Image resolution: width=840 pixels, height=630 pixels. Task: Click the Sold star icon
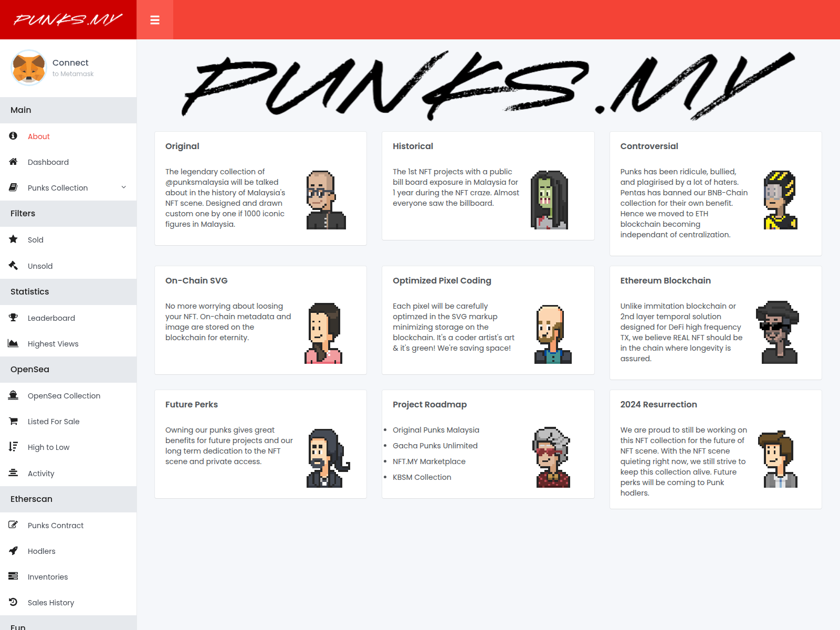click(13, 239)
